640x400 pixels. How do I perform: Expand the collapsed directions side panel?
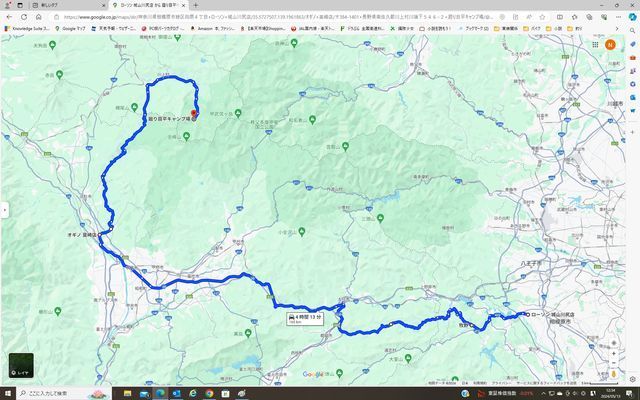point(4,209)
